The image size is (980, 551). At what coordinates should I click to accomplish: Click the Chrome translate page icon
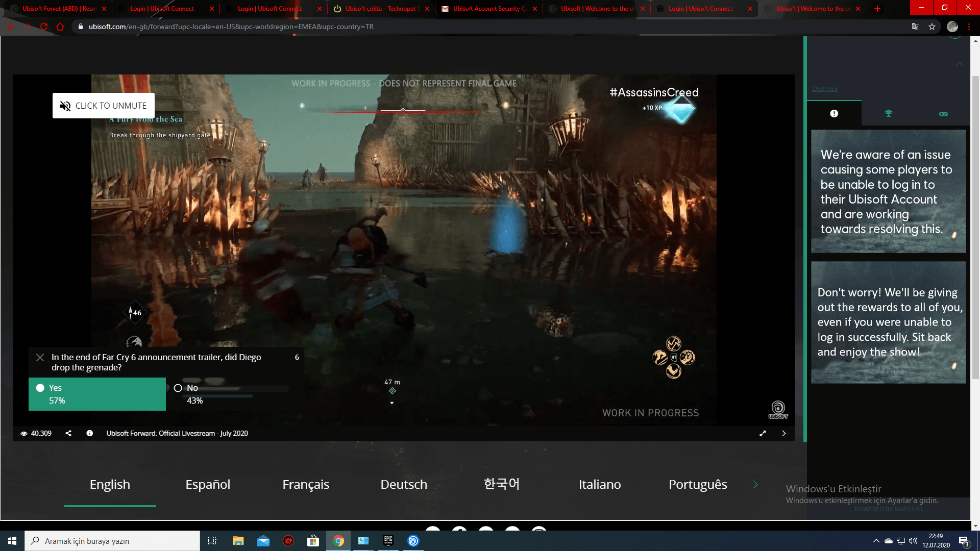tap(916, 27)
